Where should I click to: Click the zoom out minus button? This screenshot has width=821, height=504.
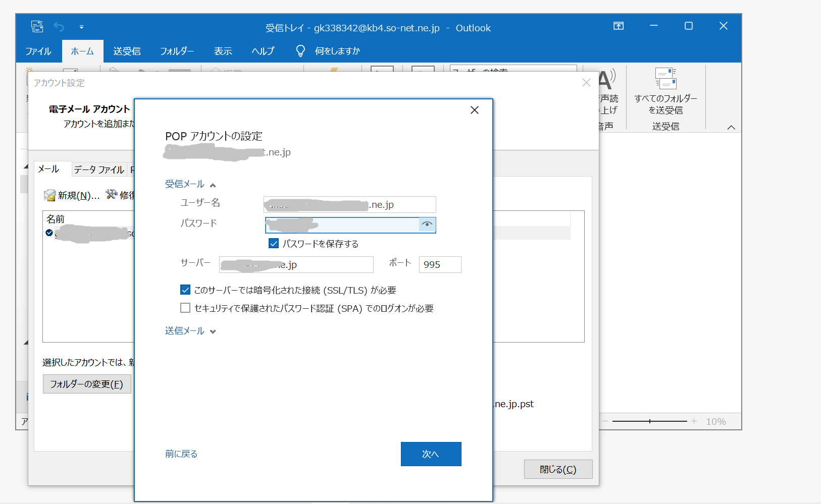(x=605, y=421)
